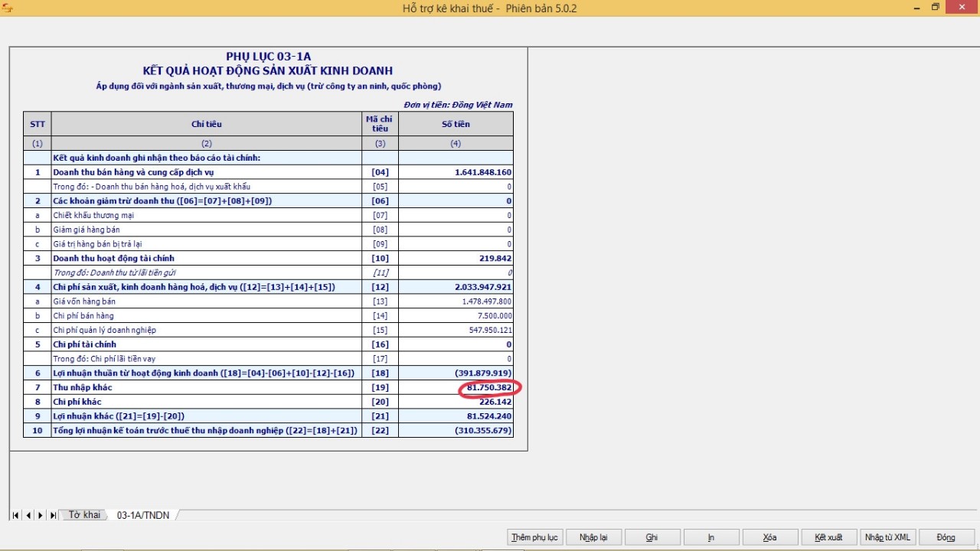The image size is (980, 551).
Task: Print the form using the In button
Action: (x=711, y=537)
